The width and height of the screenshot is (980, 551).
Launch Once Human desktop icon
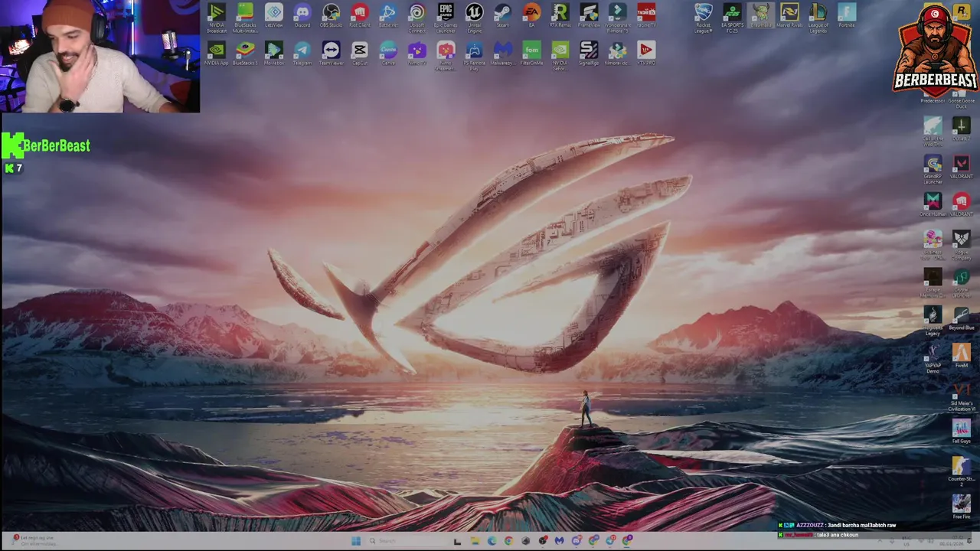[933, 204]
